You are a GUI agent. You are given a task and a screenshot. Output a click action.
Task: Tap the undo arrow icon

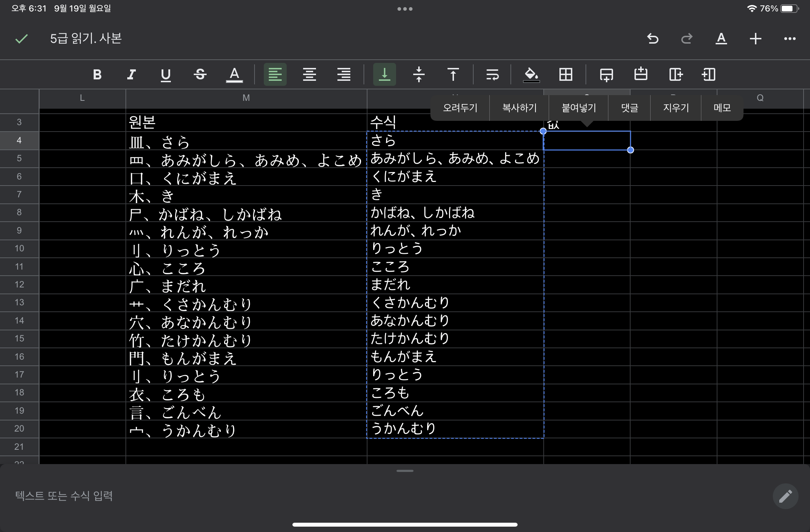coord(653,39)
